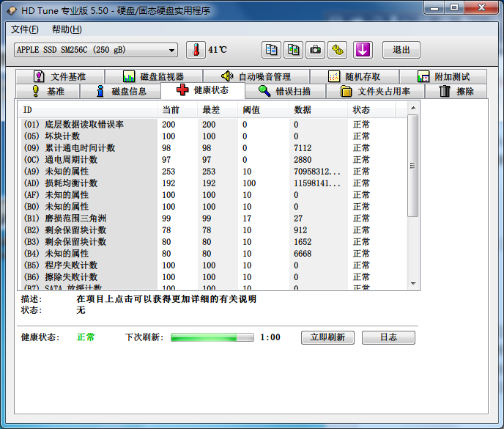Image resolution: width=504 pixels, height=429 pixels.
Task: Click the copy screenshot to clipboard icon
Action: 294,50
